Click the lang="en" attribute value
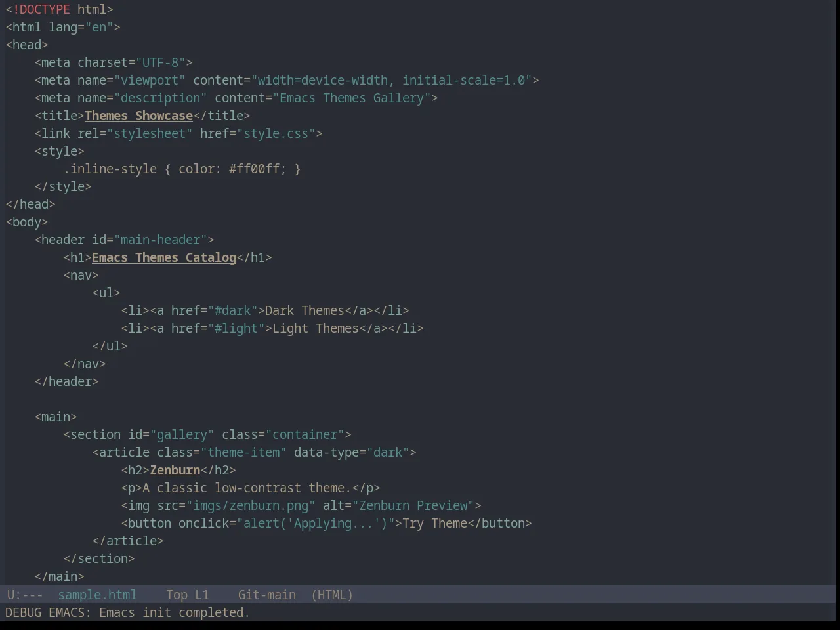This screenshot has height=630, width=840. pos(99,27)
